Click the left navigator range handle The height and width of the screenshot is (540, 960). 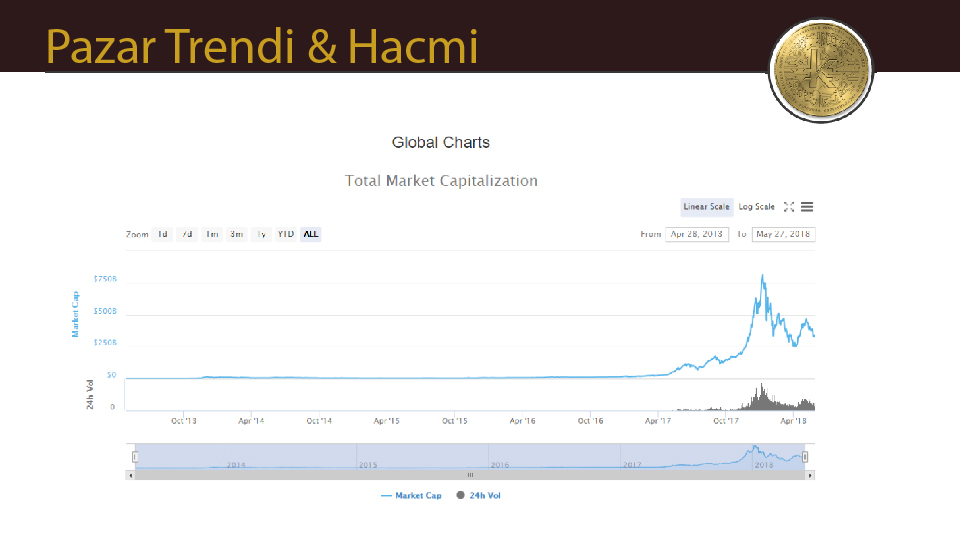coord(135,457)
